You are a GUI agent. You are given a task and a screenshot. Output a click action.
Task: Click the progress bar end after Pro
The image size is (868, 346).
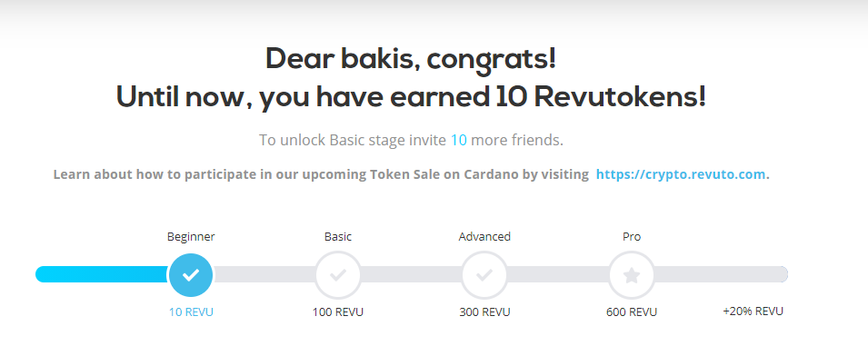(722, 274)
